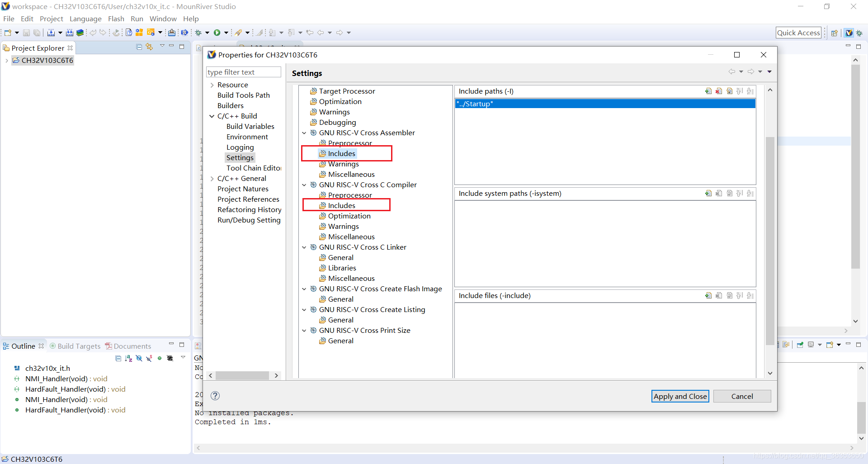Edit the selected Include paths entry
Viewport: 868px width, 464px height.
[729, 91]
